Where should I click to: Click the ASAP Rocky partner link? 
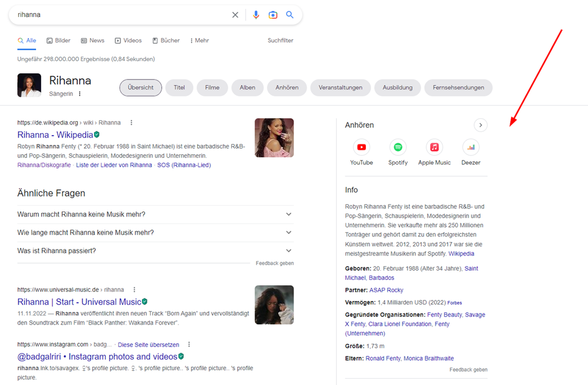pos(386,290)
